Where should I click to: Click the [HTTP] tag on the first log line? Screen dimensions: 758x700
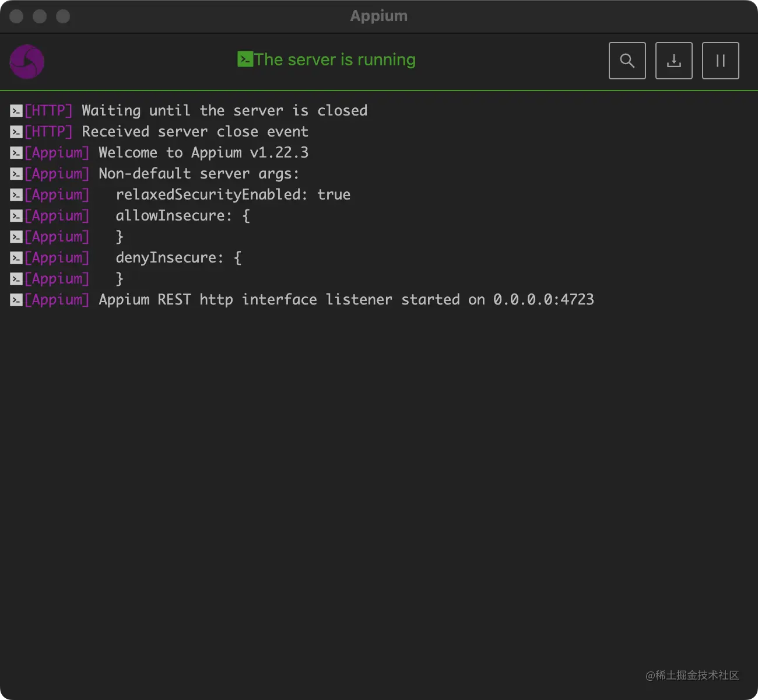[48, 111]
